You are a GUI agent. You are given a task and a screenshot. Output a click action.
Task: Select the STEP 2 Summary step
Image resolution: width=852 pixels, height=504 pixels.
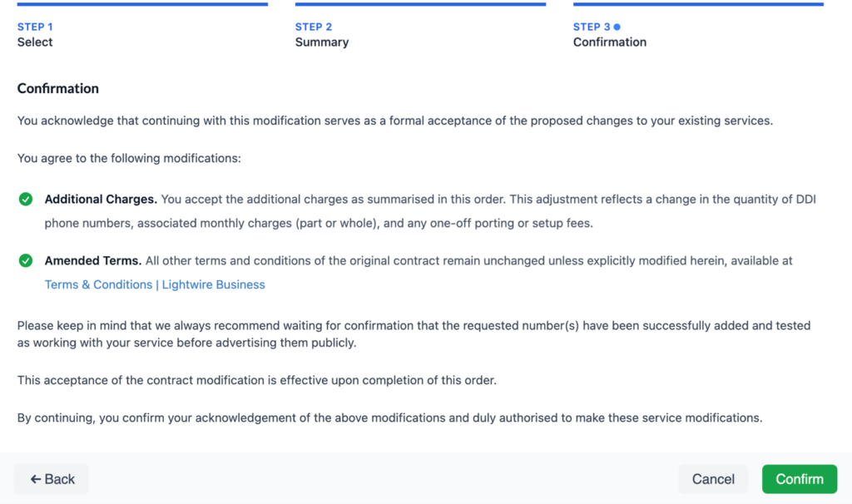click(321, 34)
